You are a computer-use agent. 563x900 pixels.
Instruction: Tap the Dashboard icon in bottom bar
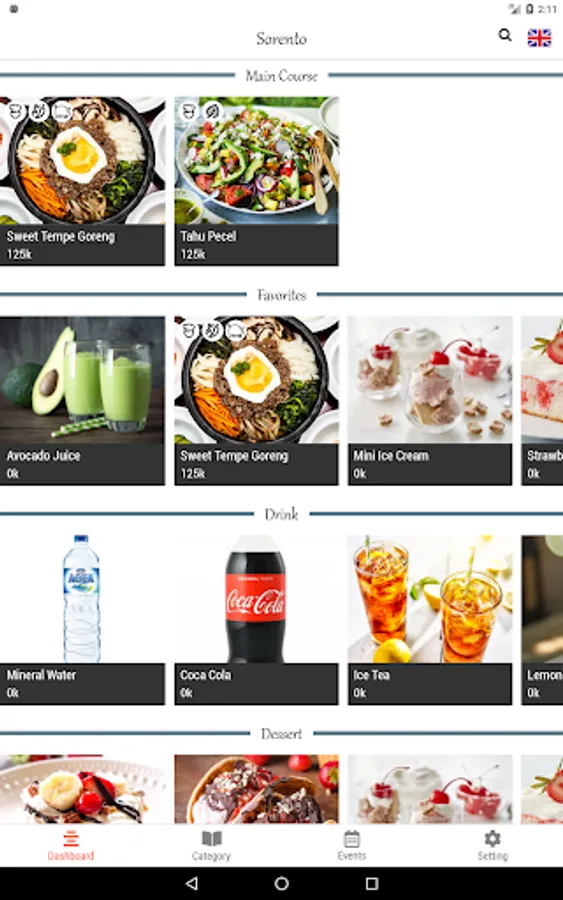tap(71, 839)
